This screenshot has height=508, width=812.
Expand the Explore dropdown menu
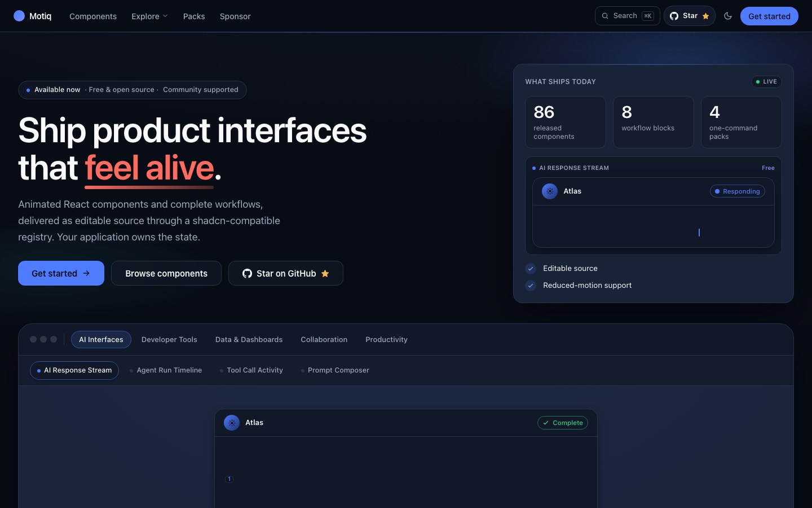(x=149, y=16)
